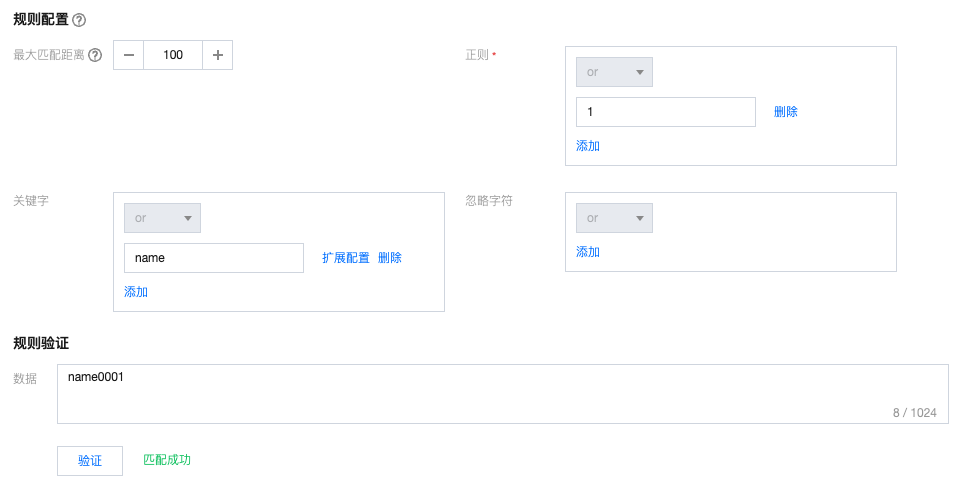
Task: Open the 'or' dropdown in 正则 section
Action: [614, 72]
